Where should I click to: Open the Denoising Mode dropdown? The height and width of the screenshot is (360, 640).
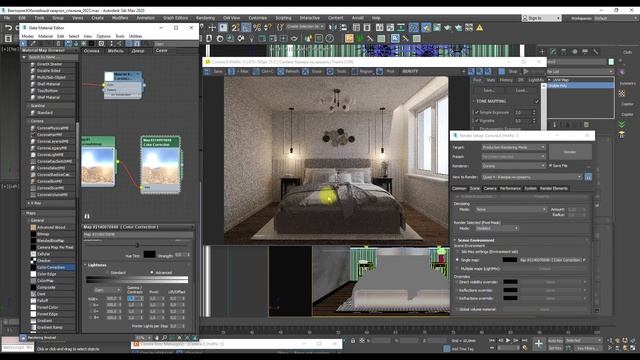[511, 209]
